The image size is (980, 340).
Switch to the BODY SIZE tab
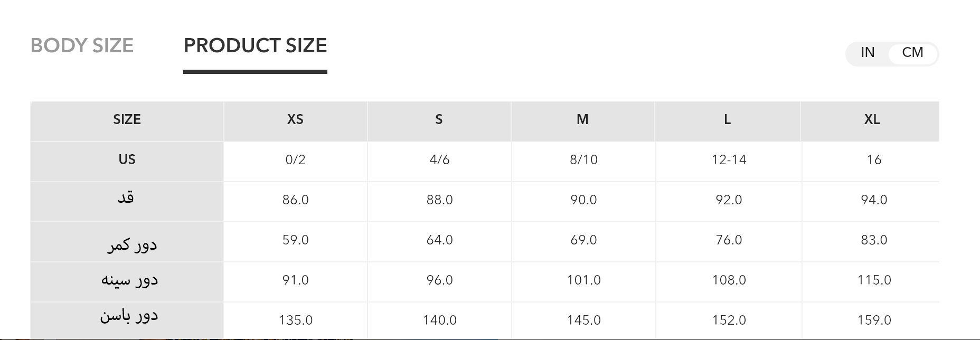82,46
